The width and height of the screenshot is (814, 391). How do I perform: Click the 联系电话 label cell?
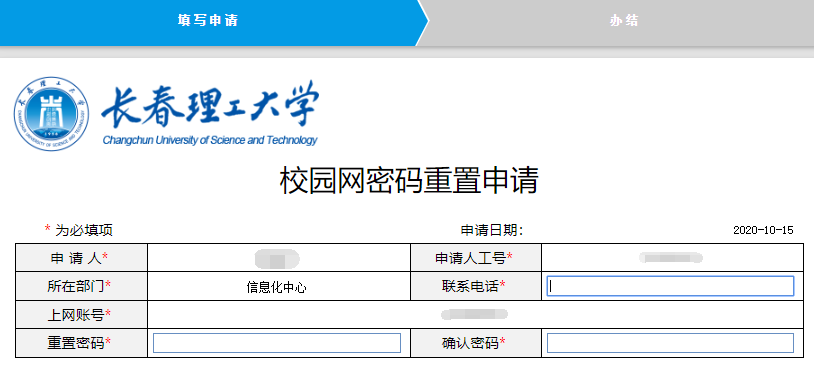476,286
